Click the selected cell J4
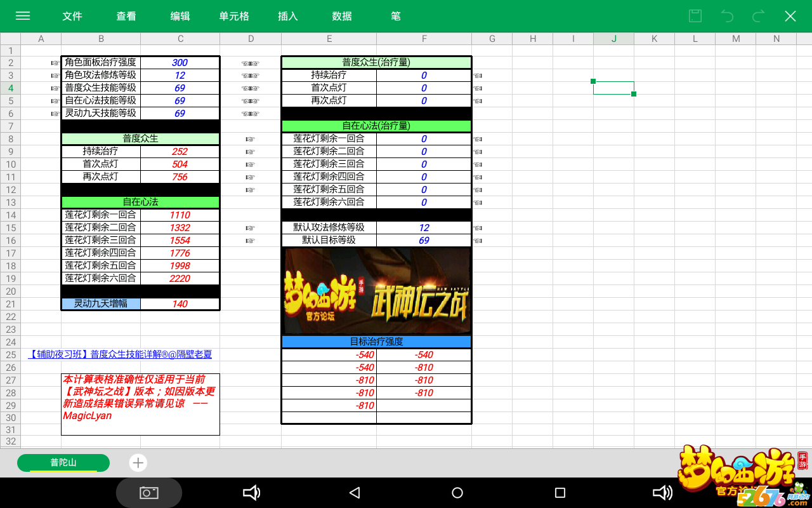812x508 pixels. pyautogui.click(x=613, y=88)
